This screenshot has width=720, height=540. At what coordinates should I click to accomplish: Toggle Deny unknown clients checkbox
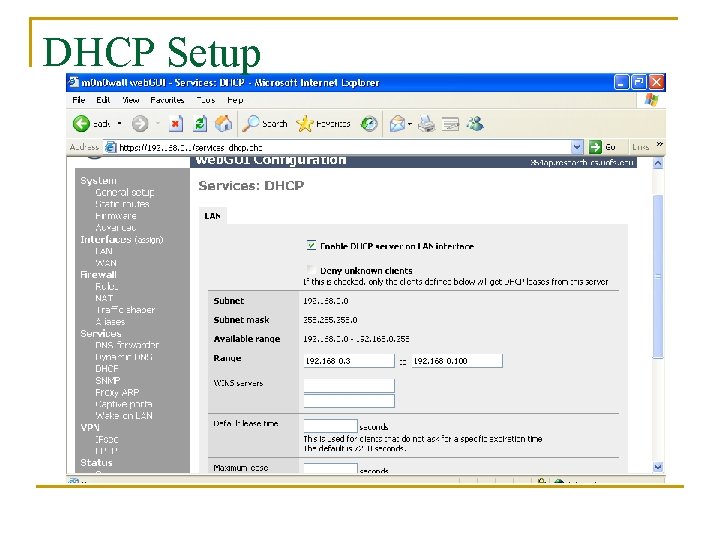point(311,270)
